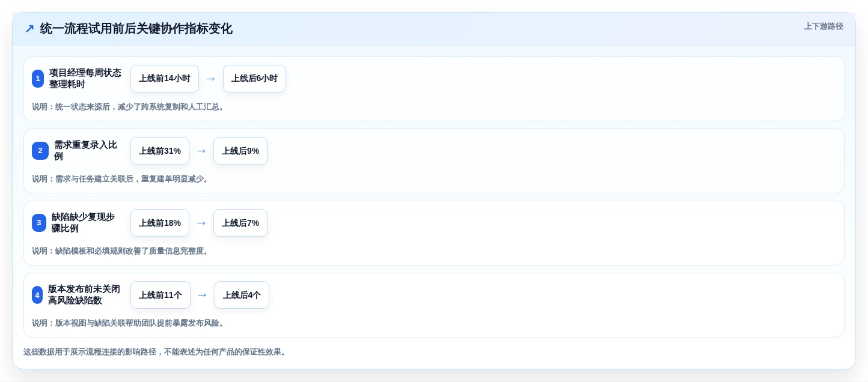Viewport: 868px width, 382px height.
Task: Select the note 统一状态来源后，减少了跨系统复制
Action: 129,107
